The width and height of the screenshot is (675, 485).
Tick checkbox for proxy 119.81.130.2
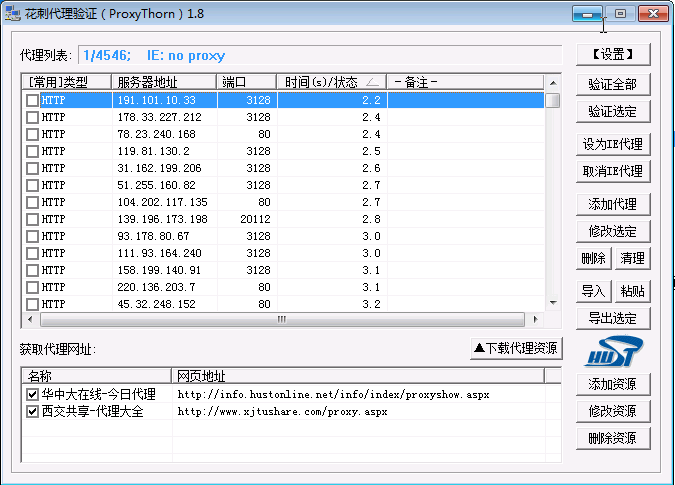pos(32,151)
